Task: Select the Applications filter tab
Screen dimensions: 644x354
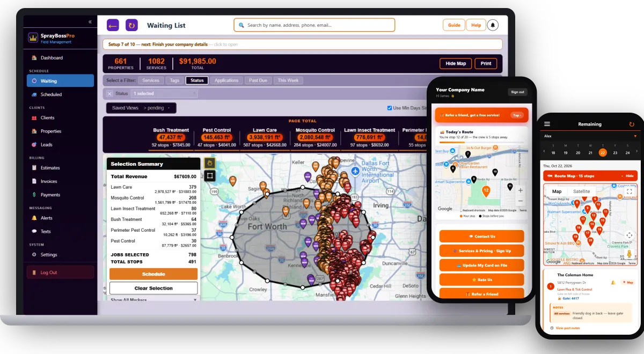Action: tap(226, 80)
